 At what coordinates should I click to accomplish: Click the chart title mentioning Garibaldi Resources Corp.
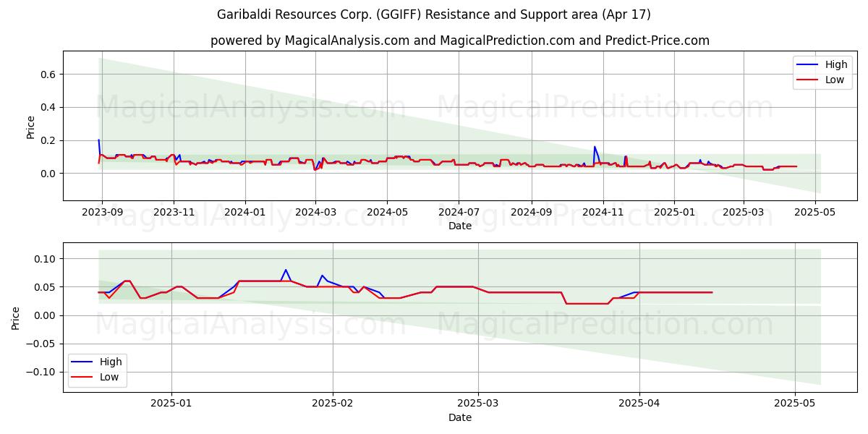pos(434,14)
